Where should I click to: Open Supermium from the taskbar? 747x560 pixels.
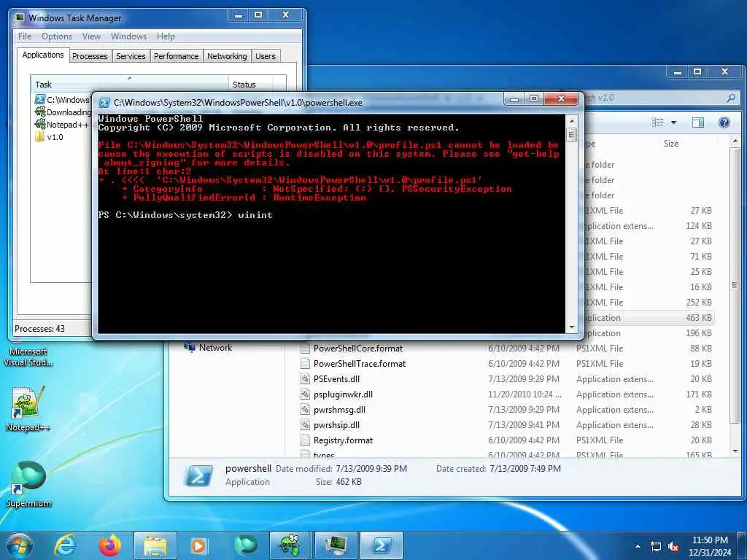pyautogui.click(x=245, y=545)
